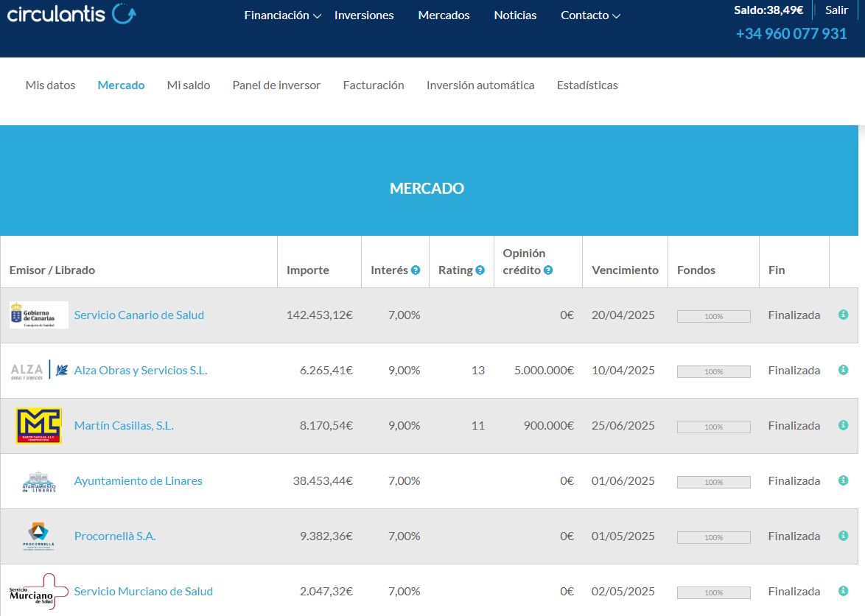
Task: Show info icon for Martín Casillas row
Action: click(844, 425)
